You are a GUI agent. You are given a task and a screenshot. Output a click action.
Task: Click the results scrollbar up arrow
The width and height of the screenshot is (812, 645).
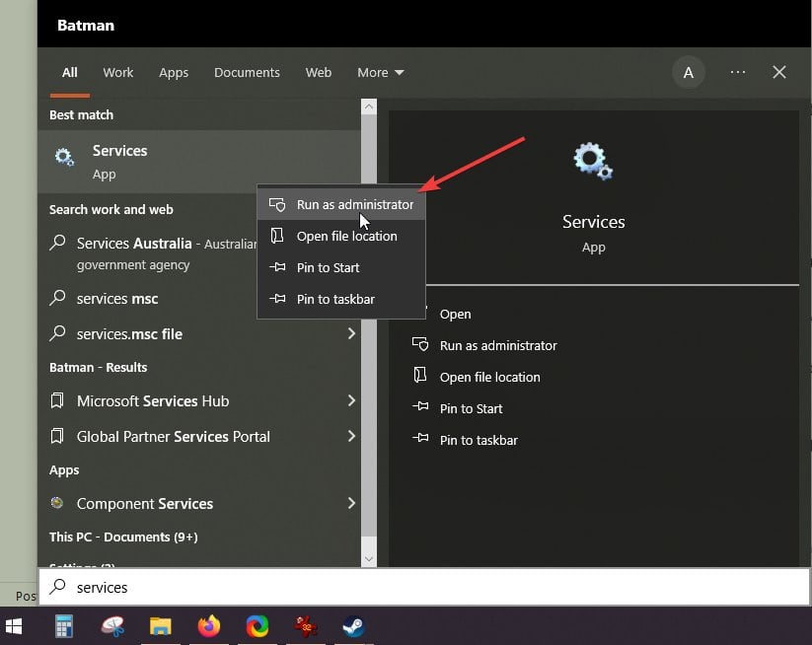(x=369, y=107)
